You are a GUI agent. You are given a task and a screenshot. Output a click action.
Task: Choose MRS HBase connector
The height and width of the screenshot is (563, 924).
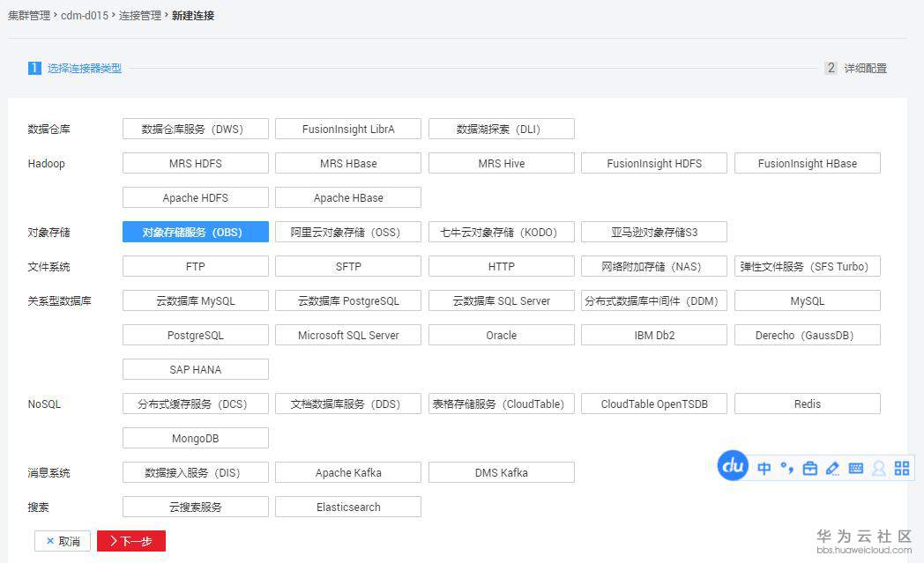(x=348, y=163)
